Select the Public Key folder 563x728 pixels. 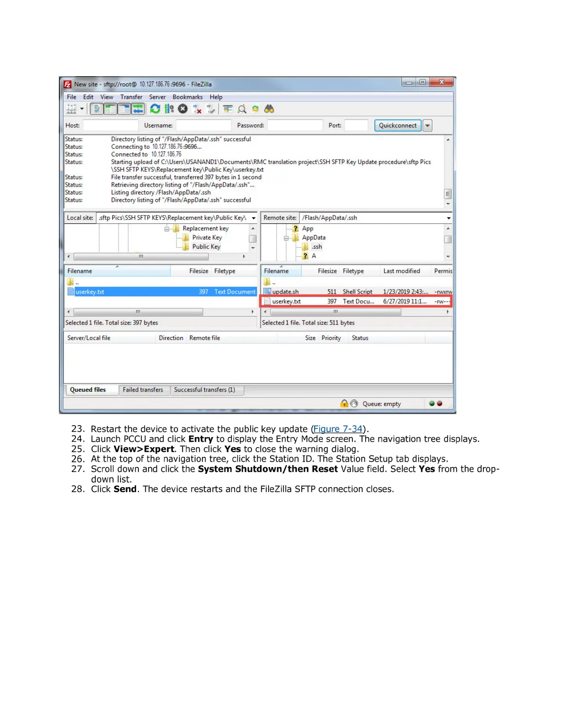(206, 247)
